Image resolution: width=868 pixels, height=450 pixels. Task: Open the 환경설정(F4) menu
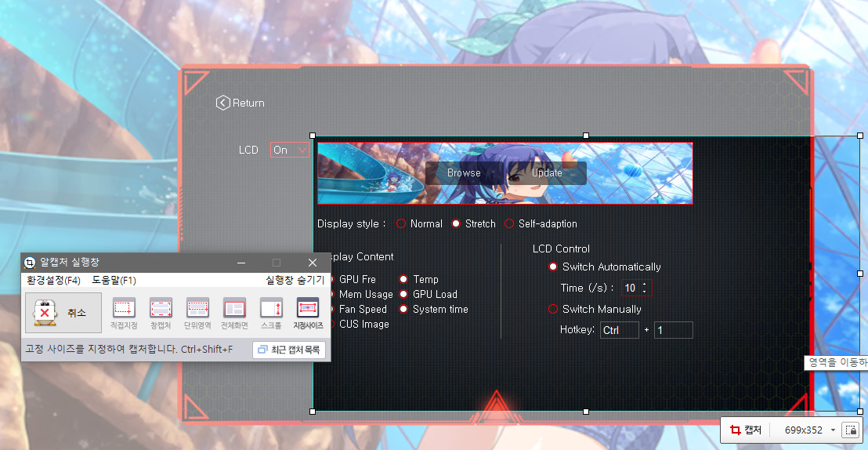pos(53,280)
